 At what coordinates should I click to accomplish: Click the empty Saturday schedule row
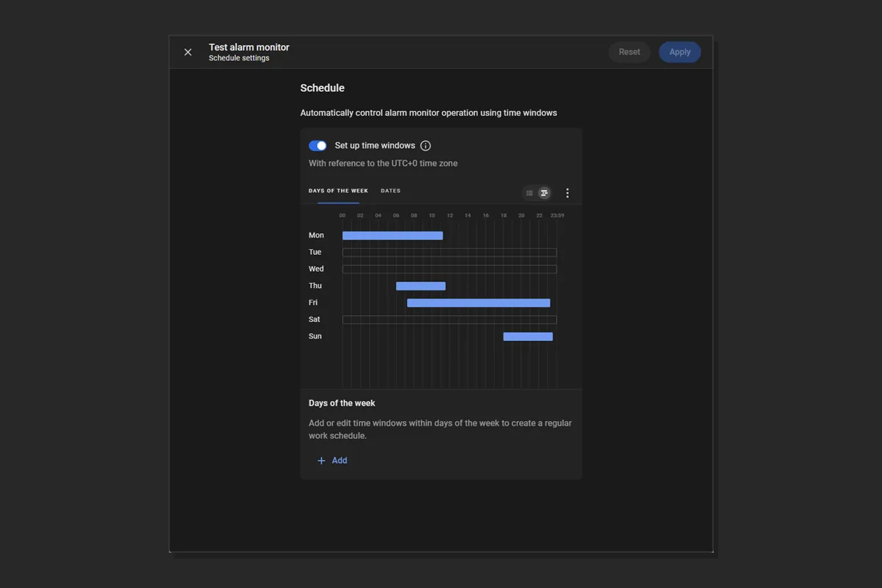[x=449, y=320]
